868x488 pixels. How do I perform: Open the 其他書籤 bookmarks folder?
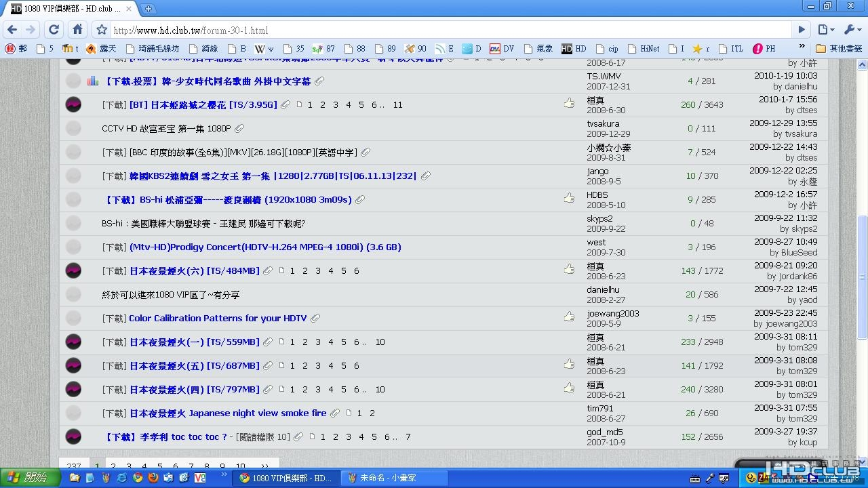[x=840, y=49]
